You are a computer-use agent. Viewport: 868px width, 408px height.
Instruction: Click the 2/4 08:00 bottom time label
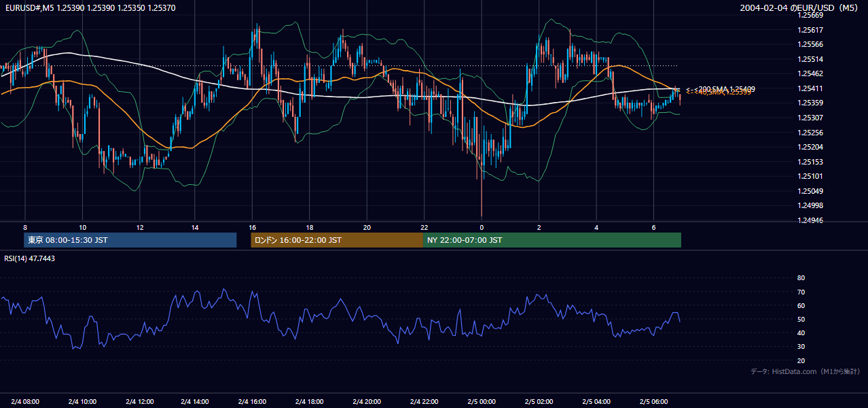point(25,401)
